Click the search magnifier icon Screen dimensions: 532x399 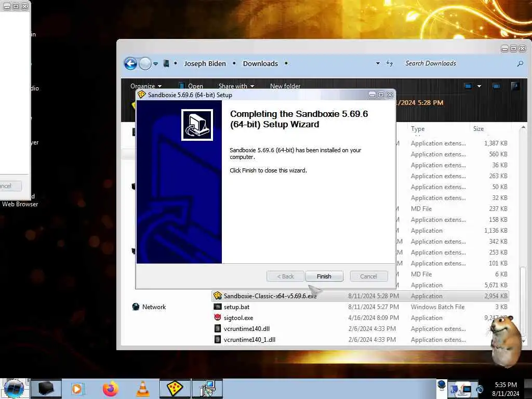[x=520, y=63]
